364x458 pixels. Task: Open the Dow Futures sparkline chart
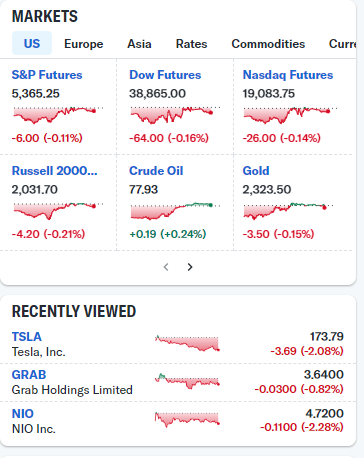175,115
